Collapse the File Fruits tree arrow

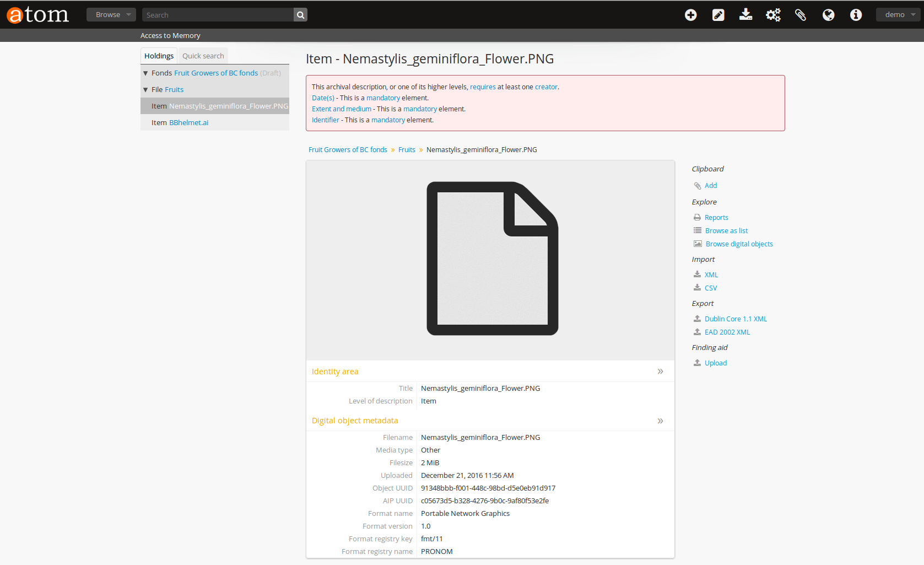[145, 90]
